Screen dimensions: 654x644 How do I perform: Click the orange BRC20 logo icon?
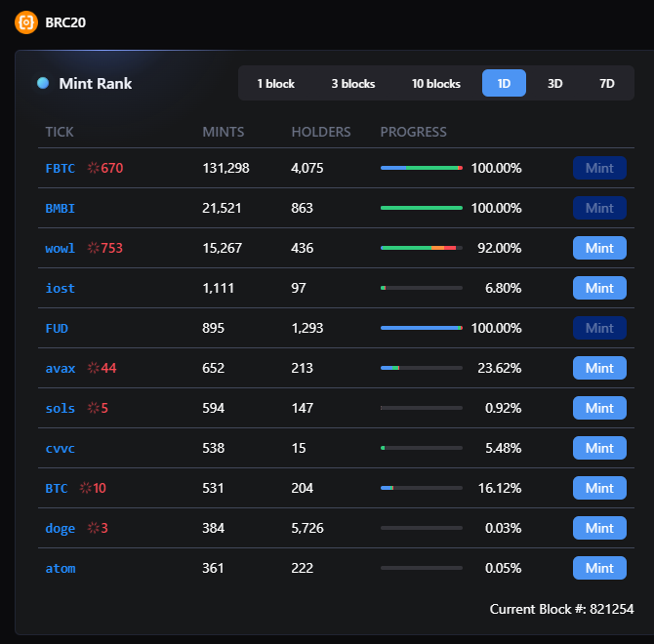[26, 20]
